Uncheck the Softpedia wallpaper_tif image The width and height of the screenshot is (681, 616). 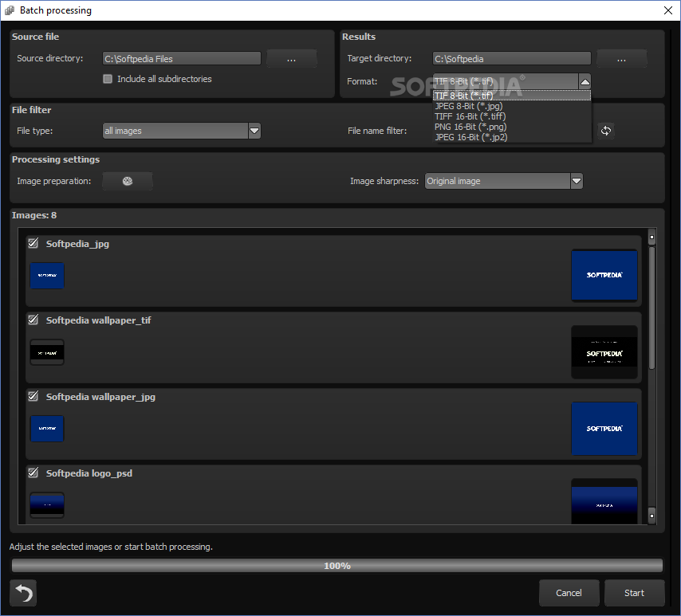tap(33, 320)
